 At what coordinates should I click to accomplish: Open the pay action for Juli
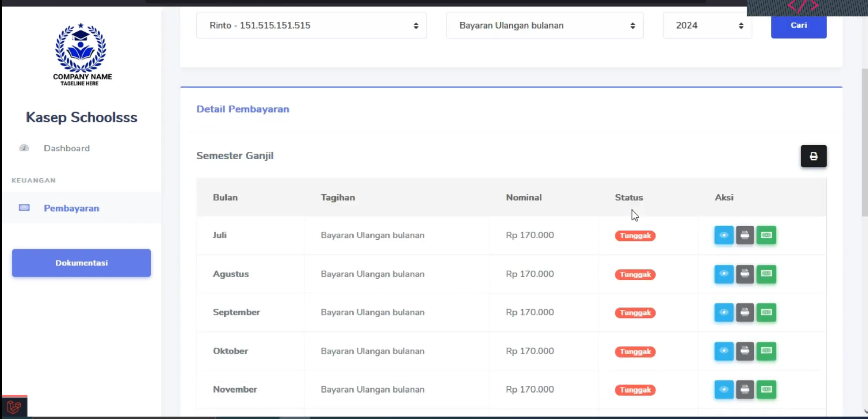tap(766, 235)
